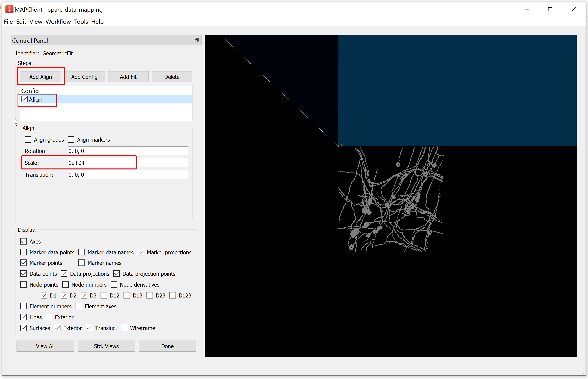Click the Add Fit button
588x379 pixels.
(128, 77)
